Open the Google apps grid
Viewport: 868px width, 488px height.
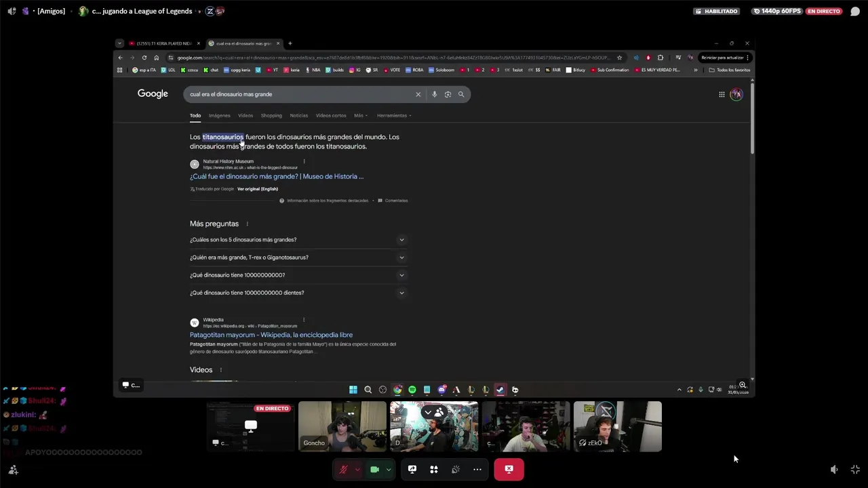pyautogui.click(x=722, y=94)
